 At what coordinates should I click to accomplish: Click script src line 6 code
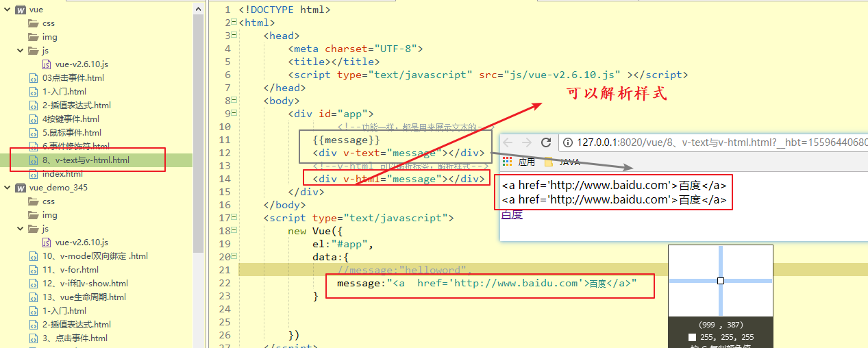pos(488,75)
